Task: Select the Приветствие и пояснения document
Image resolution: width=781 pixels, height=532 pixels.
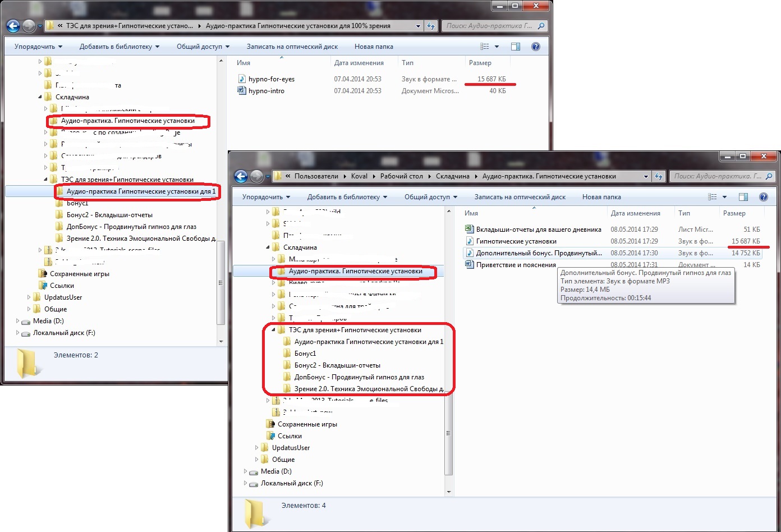Action: point(516,265)
